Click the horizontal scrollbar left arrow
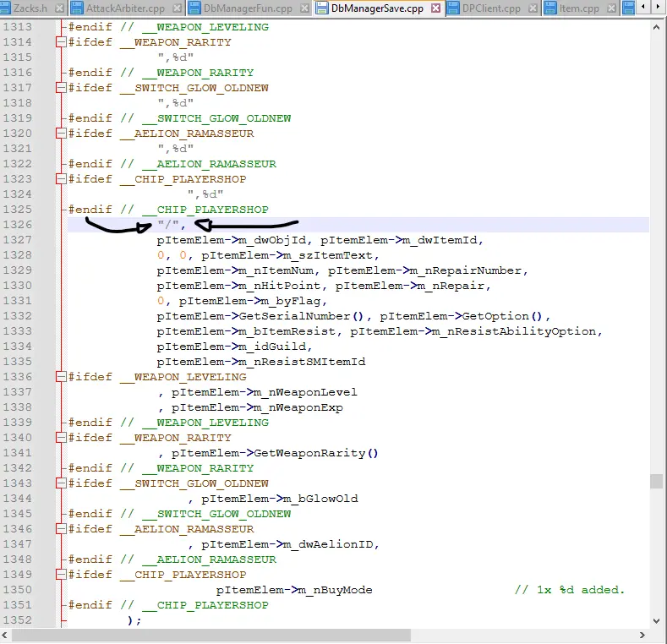667x644 pixels. [5, 635]
